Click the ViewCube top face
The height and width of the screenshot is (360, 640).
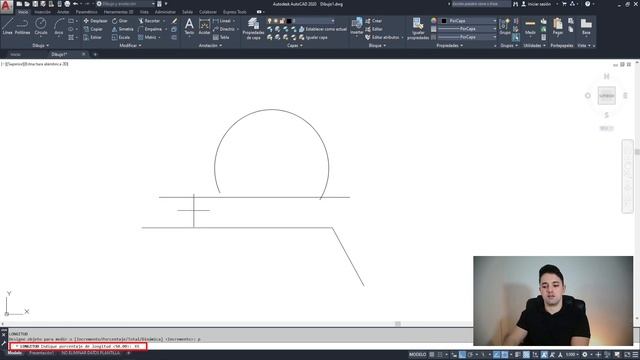tap(607, 96)
